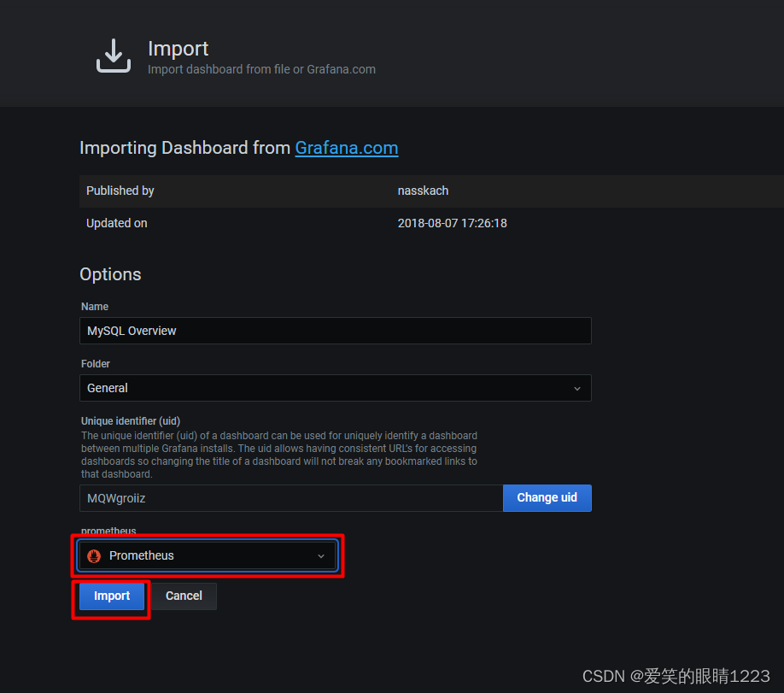Click the Published by label
The image size is (784, 693).
pyautogui.click(x=120, y=191)
